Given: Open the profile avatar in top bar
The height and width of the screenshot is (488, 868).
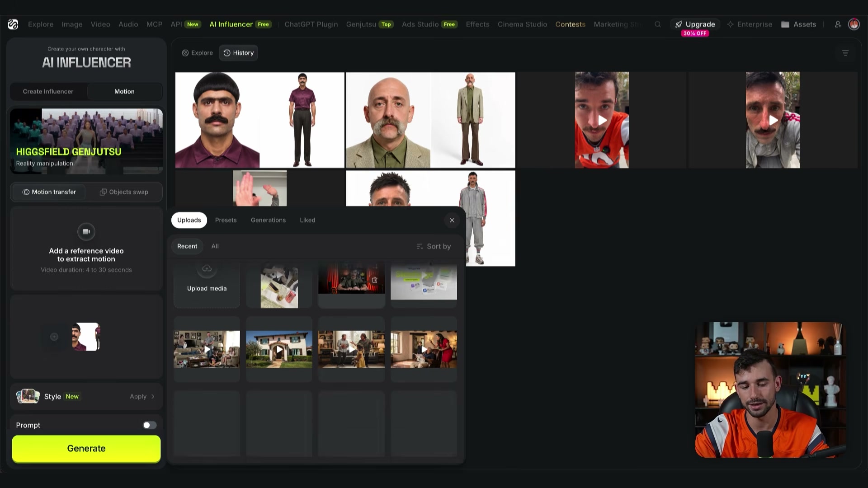Looking at the screenshot, I should click(854, 24).
